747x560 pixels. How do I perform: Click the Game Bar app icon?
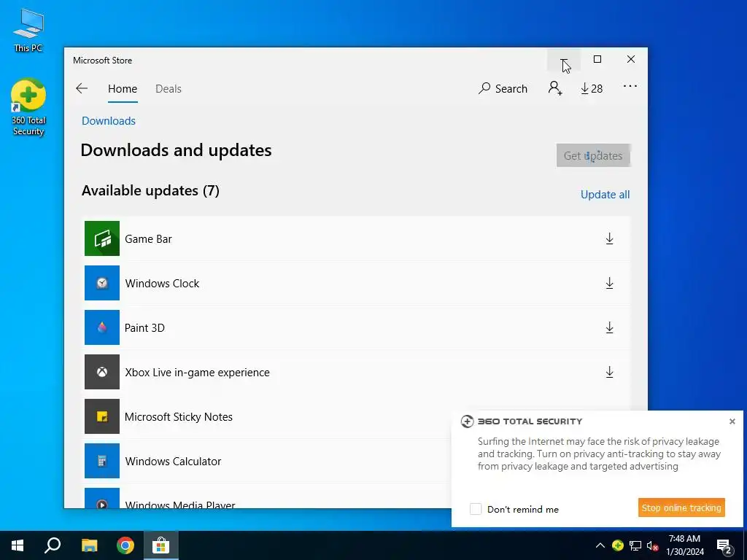tap(102, 238)
